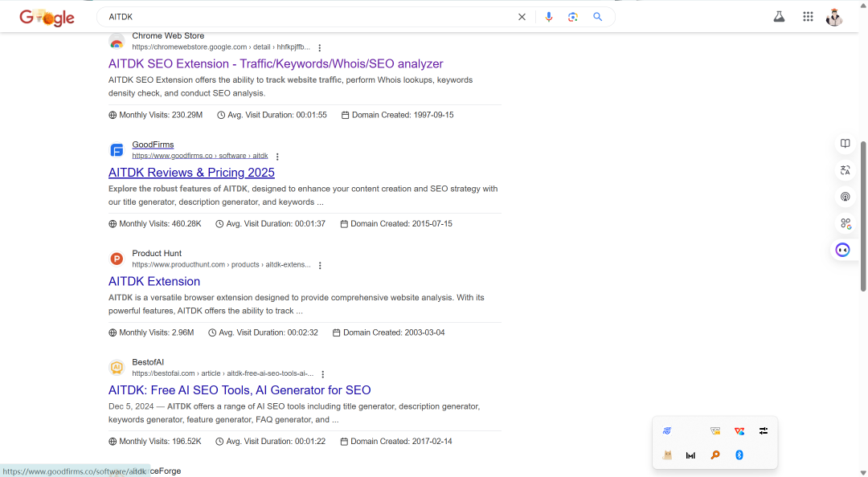This screenshot has width=868, height=477.
Task: Focus the AITDK search input field
Action: click(310, 17)
